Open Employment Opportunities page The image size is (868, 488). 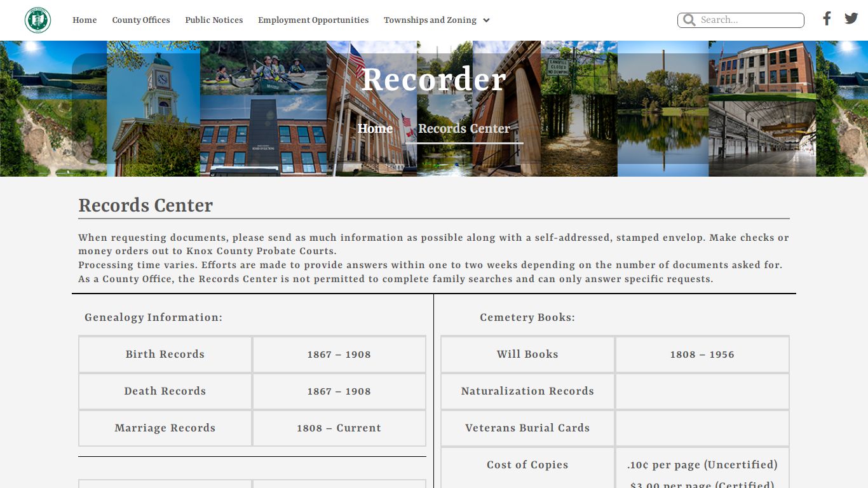coord(313,20)
